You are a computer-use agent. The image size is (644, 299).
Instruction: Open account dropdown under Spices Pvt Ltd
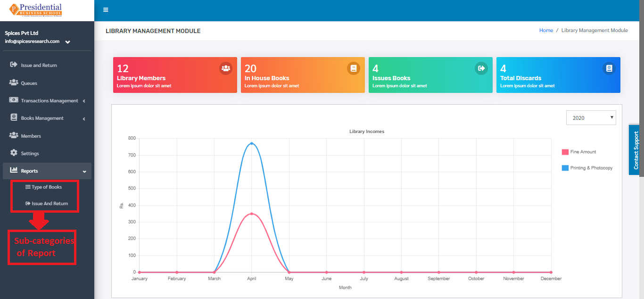tap(68, 42)
